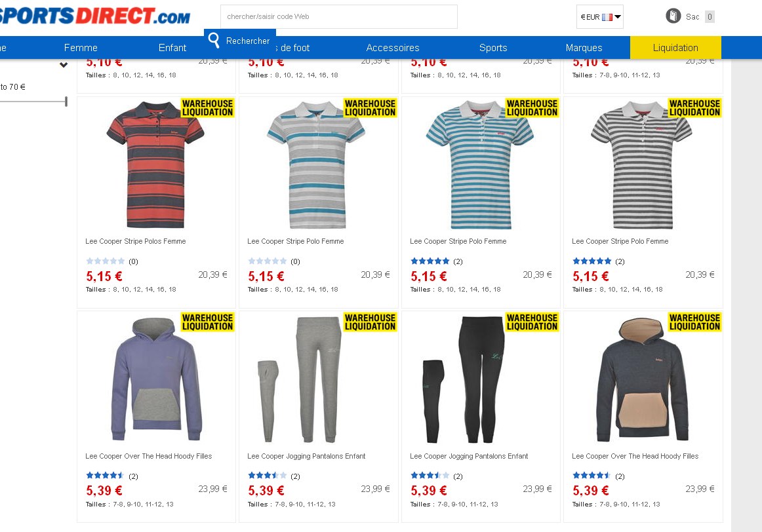
Task: Click the bag item count badge
Action: tap(710, 17)
